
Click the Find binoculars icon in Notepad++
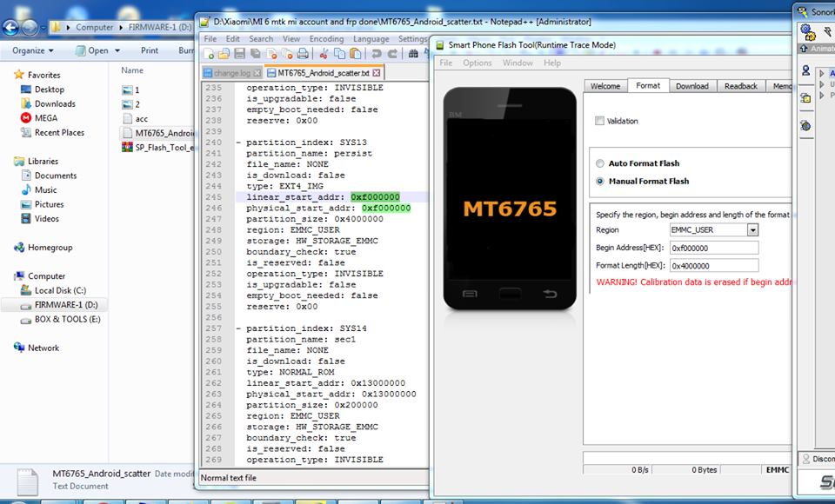[413, 54]
